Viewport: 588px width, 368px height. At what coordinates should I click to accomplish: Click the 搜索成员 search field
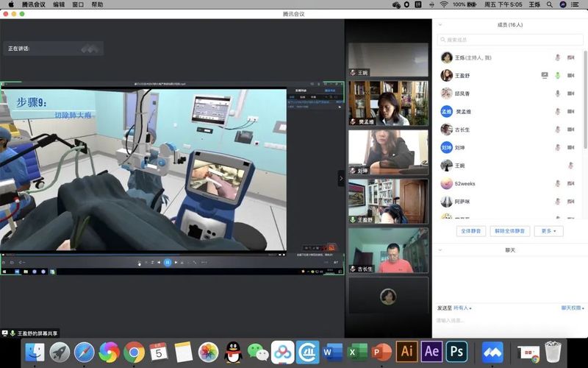click(507, 40)
